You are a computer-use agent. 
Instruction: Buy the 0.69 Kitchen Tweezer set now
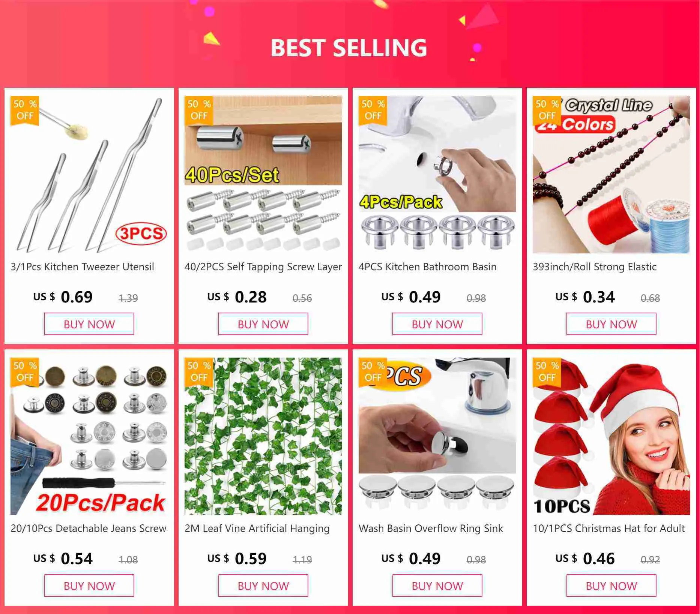pos(89,324)
